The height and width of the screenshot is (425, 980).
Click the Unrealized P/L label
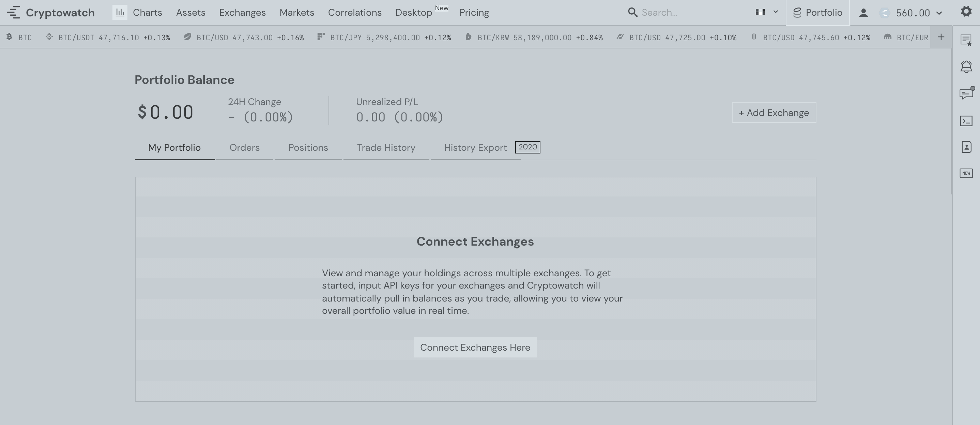(x=387, y=102)
